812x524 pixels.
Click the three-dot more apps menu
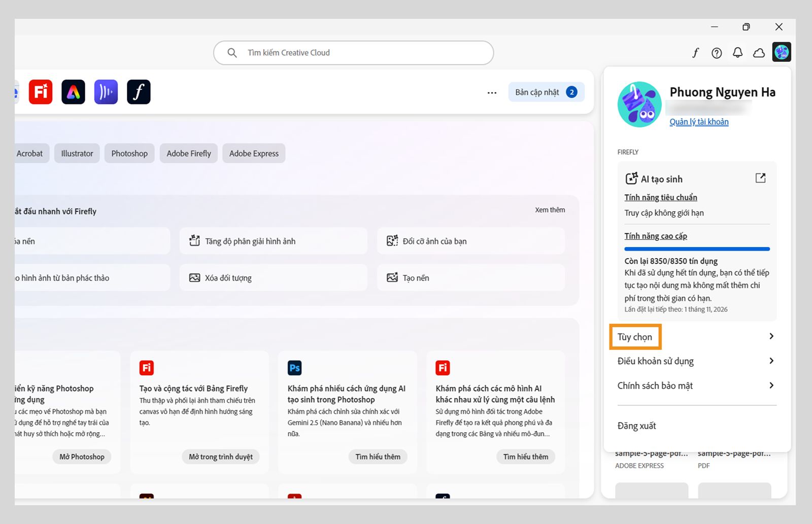[492, 92]
